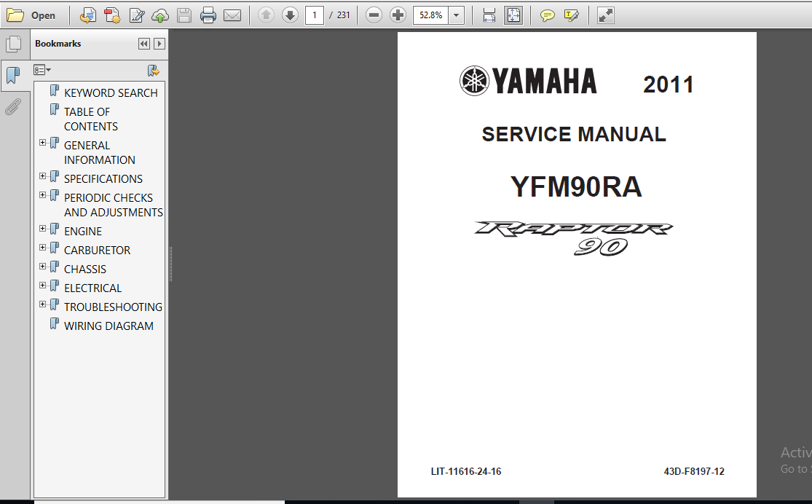
Task: Click the create PDF from web page icon
Action: point(87,15)
